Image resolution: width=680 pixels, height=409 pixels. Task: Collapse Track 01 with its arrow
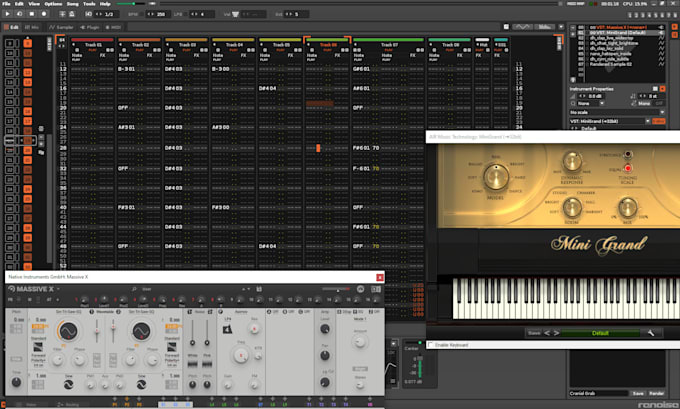[x=74, y=45]
